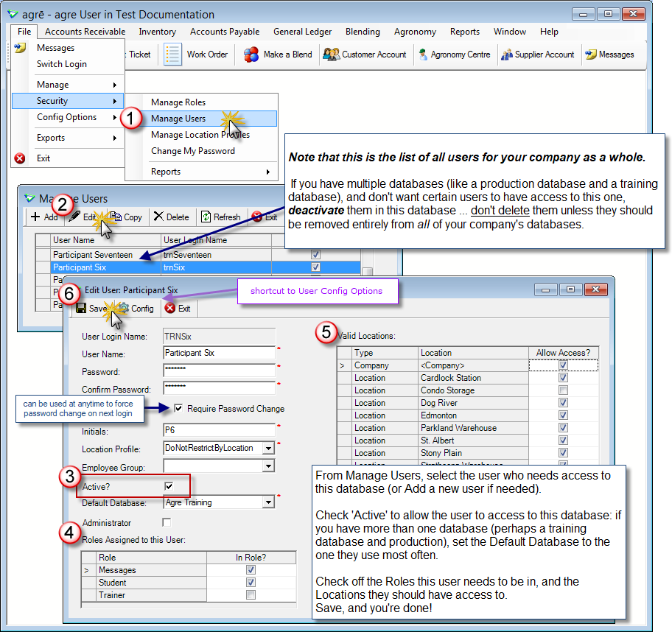Open Agronomy Centre toolbar icon
The width and height of the screenshot is (672, 632).
click(x=424, y=55)
